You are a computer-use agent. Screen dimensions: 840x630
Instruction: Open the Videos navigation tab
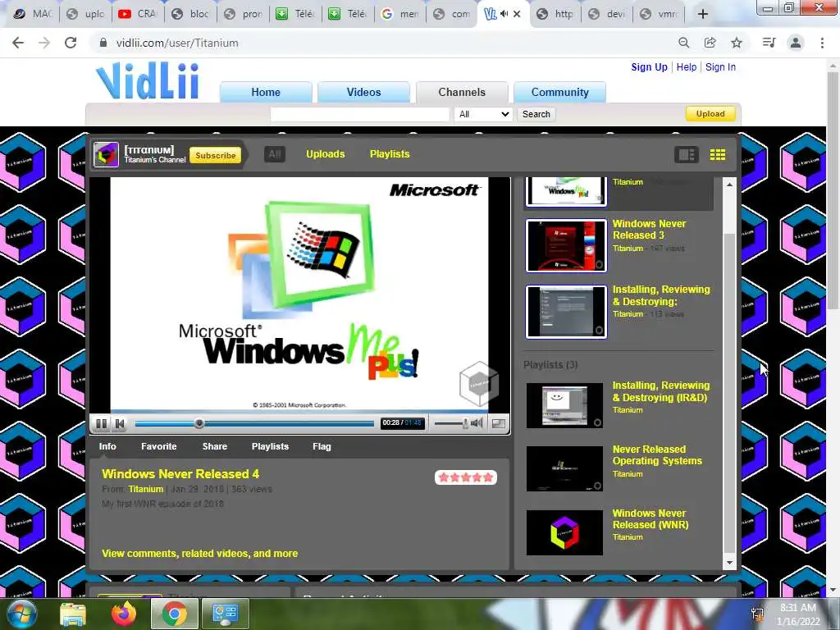(363, 92)
